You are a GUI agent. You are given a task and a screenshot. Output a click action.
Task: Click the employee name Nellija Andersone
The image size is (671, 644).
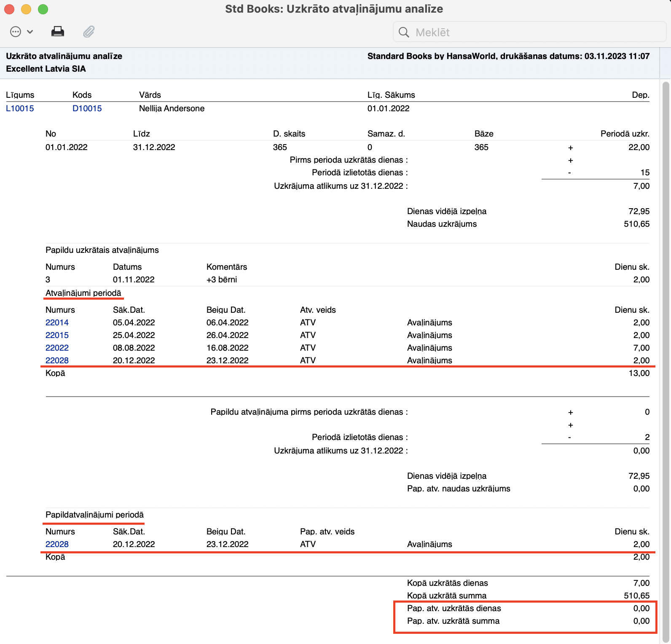pos(172,108)
